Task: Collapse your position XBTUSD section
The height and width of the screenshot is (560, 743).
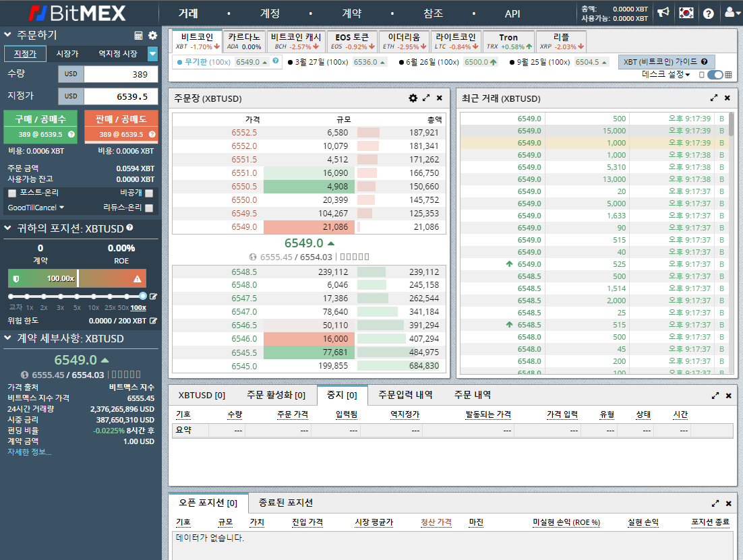Action: tap(7, 228)
